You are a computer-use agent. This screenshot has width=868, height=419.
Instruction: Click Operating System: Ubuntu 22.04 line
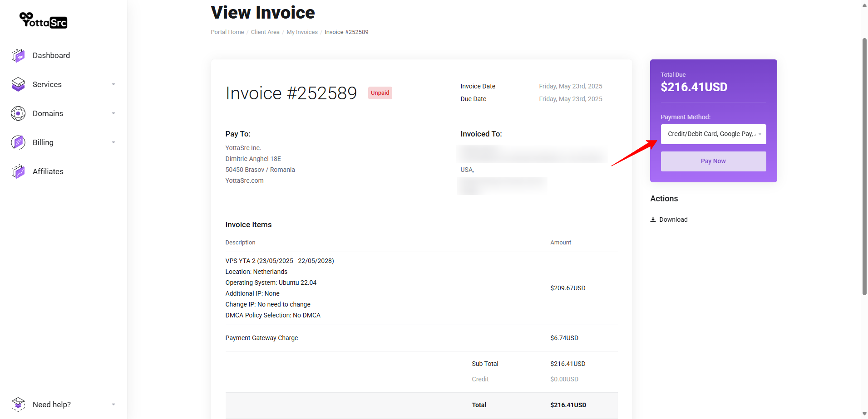click(x=271, y=283)
